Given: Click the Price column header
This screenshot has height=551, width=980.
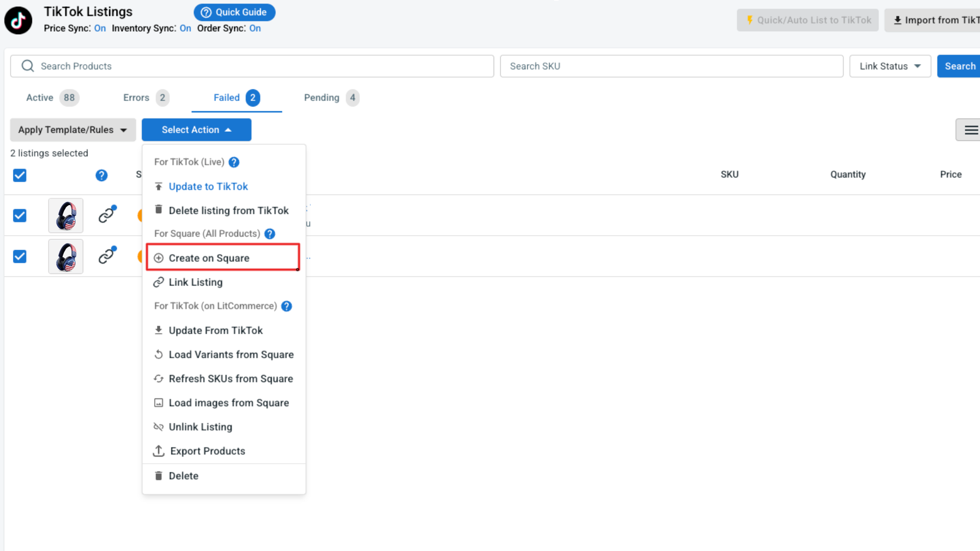Looking at the screenshot, I should [951, 174].
